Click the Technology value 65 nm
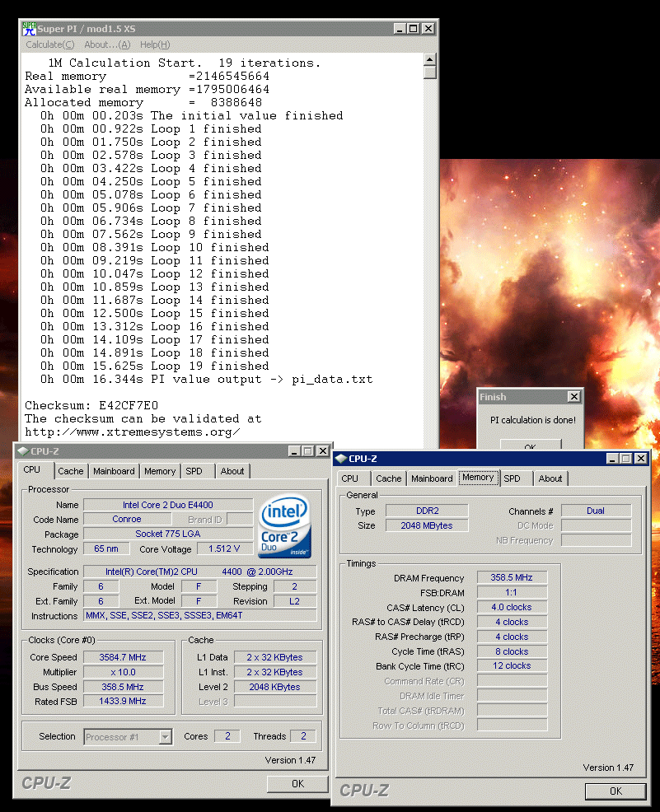This screenshot has width=660, height=812. [106, 549]
